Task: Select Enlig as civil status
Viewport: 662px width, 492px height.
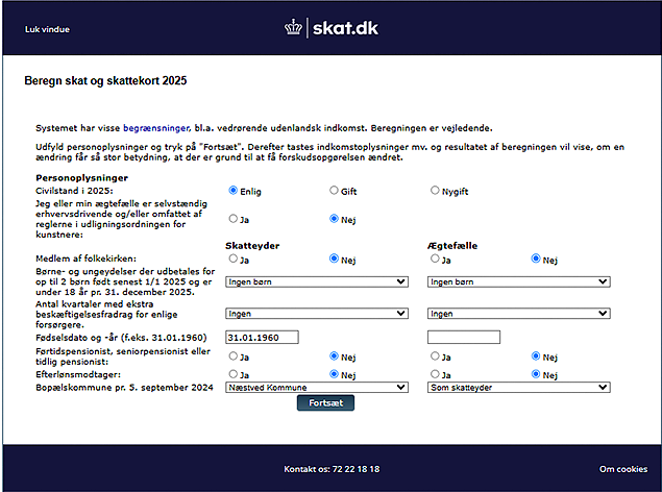Action: (x=233, y=190)
